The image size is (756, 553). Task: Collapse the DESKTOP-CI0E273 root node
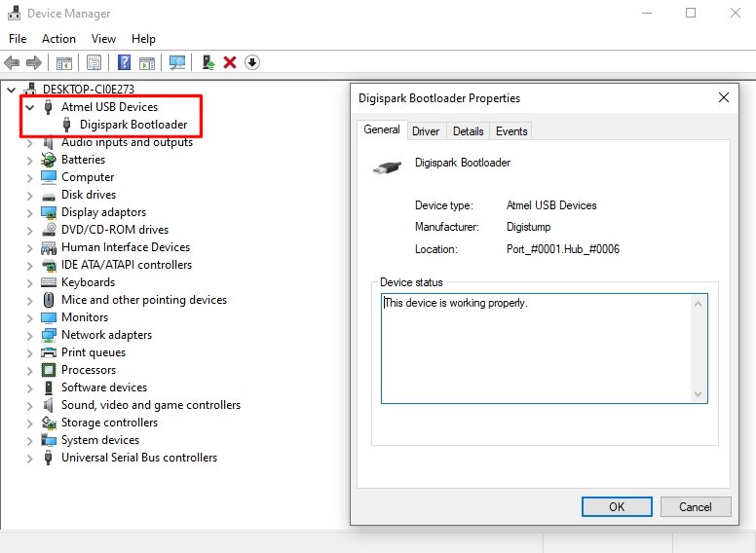(12, 90)
